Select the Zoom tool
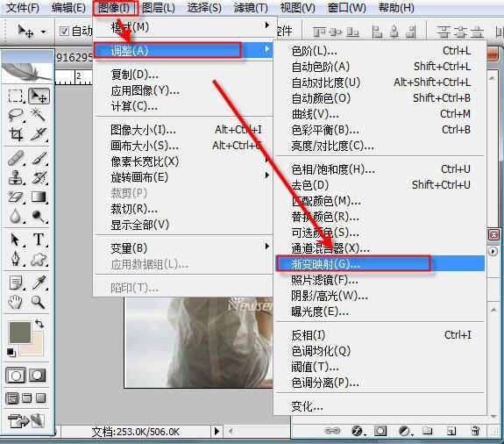The height and width of the screenshot is (444, 504). point(39,302)
